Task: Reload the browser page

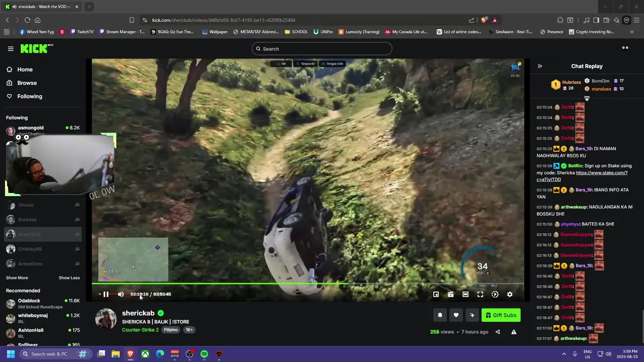Action: [x=27, y=20]
